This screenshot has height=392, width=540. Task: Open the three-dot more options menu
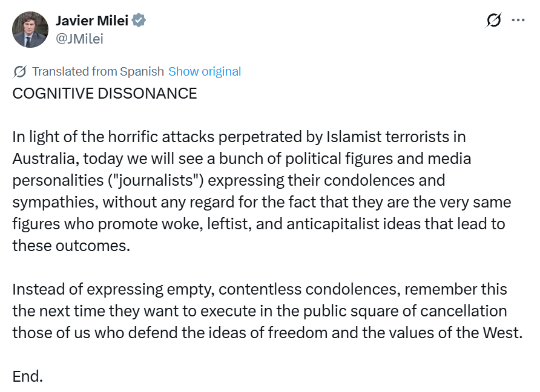pos(518,20)
